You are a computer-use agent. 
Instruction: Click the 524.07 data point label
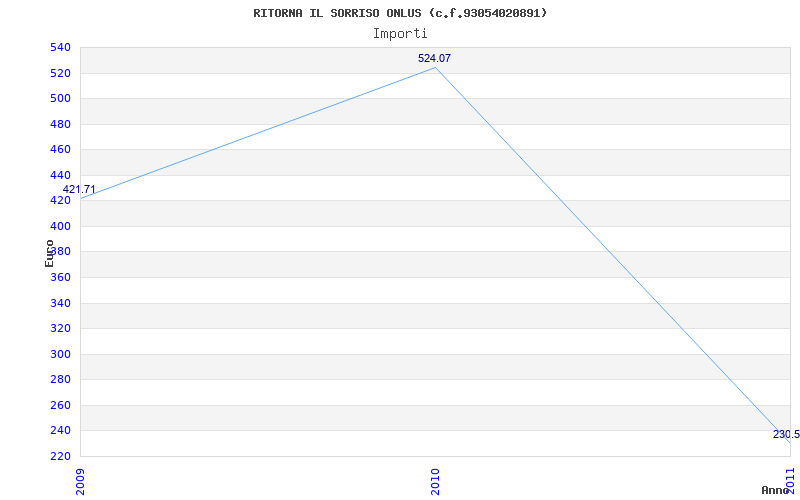coord(434,58)
